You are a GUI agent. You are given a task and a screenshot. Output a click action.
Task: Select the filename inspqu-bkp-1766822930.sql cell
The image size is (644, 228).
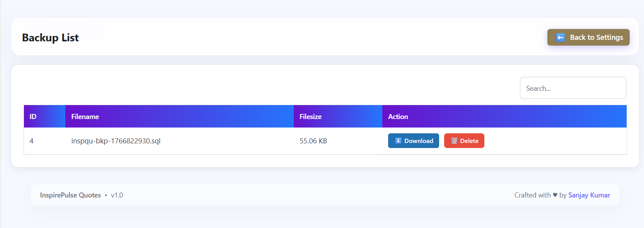[179, 141]
